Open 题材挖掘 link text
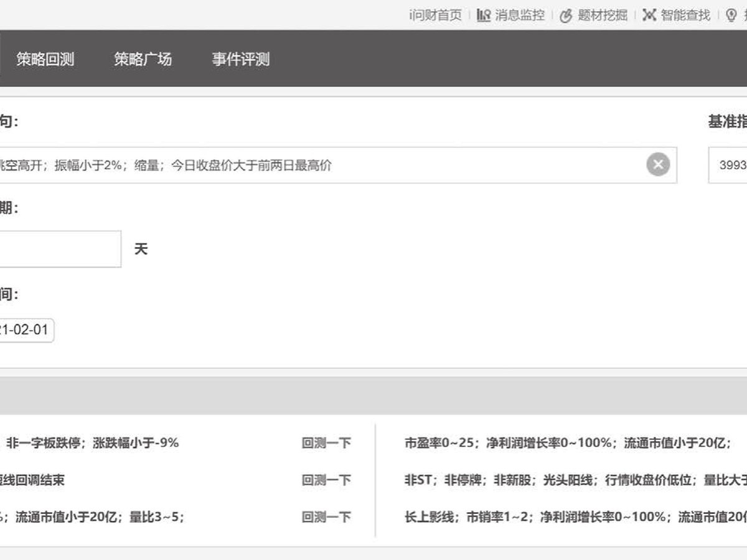747x560 pixels. pyautogui.click(x=602, y=15)
